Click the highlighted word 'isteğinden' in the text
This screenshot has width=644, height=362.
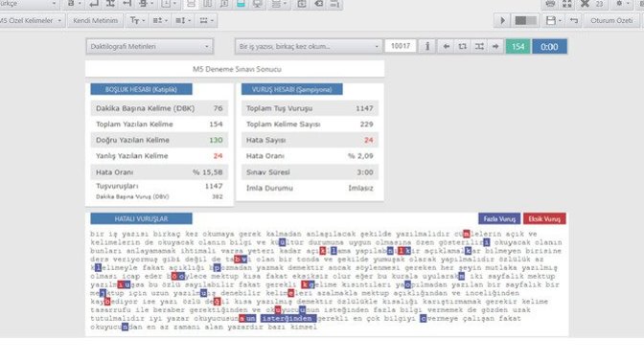tap(287, 319)
